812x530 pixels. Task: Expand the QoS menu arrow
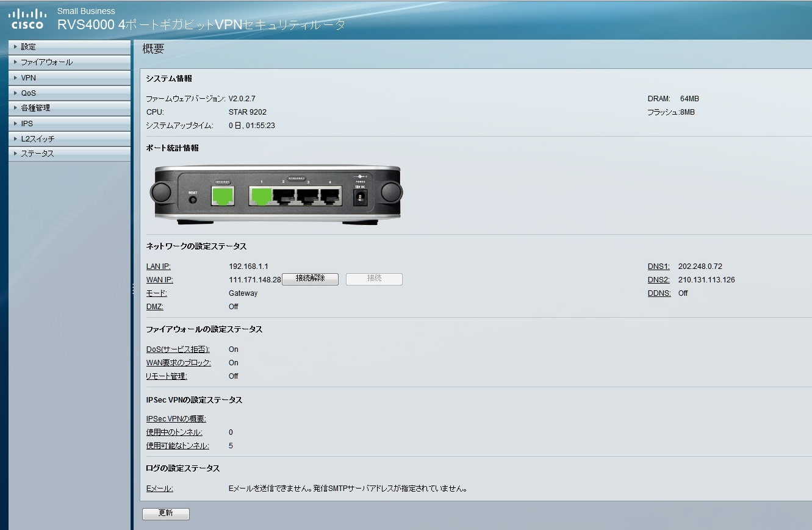(15, 93)
